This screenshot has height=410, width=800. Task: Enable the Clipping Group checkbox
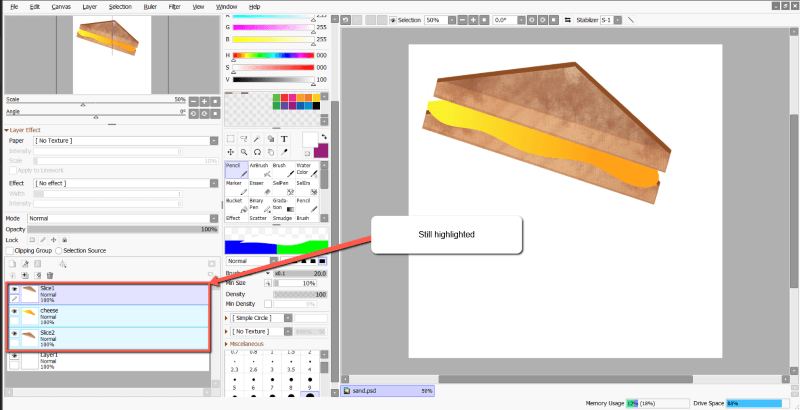[x=10, y=250]
